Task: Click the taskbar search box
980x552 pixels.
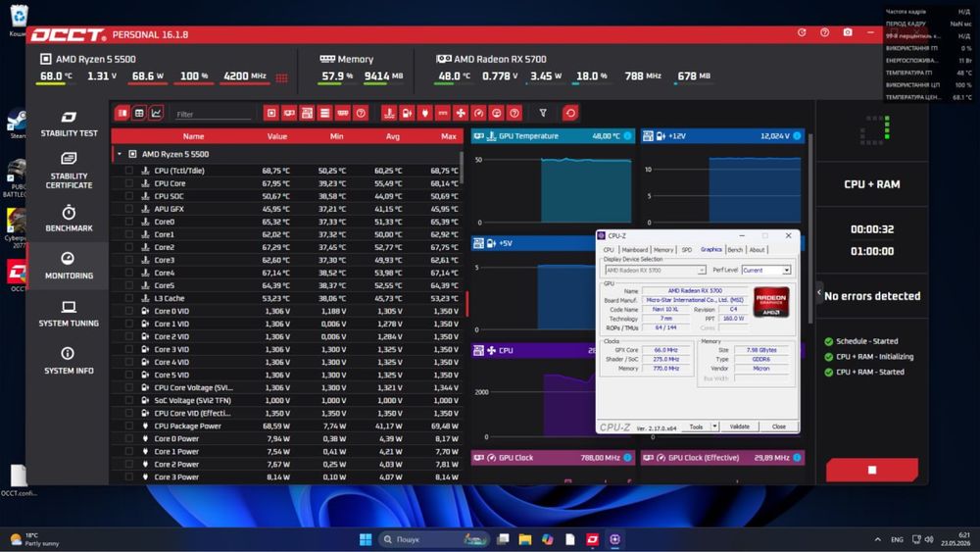Action: click(434, 539)
